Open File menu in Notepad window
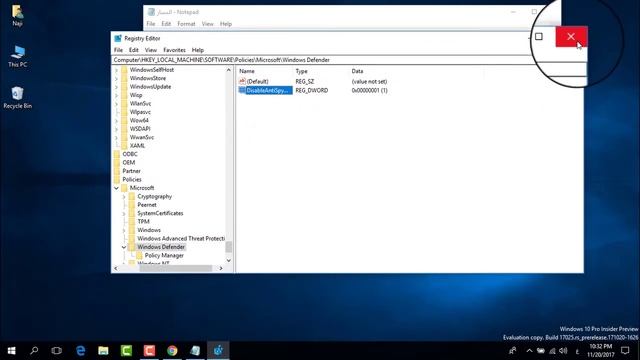 pos(151,24)
